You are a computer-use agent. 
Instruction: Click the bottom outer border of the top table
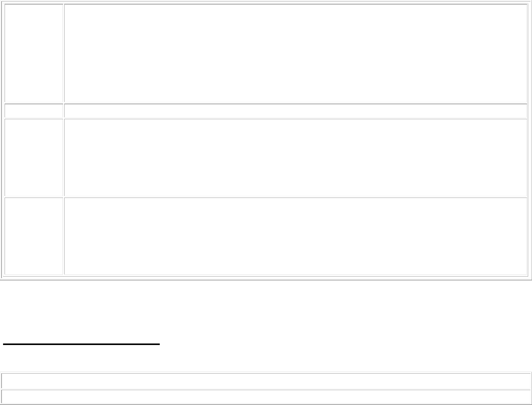[266, 279]
